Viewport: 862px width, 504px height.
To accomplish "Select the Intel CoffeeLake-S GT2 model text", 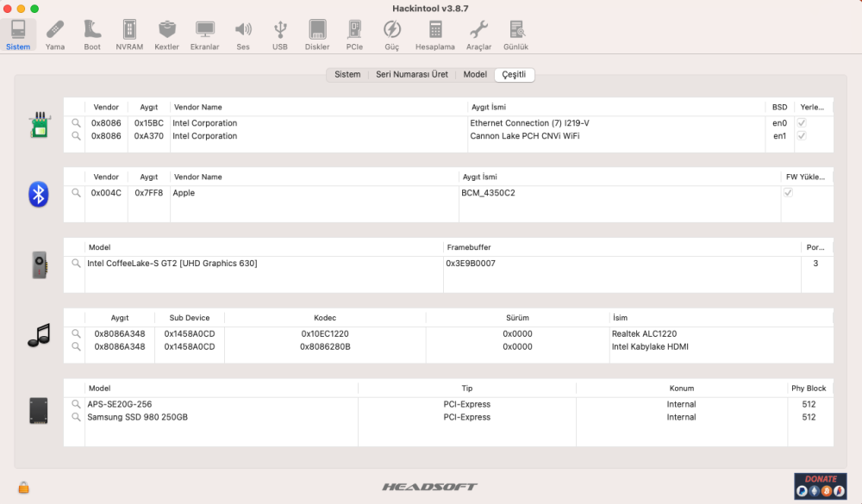I will coord(172,264).
